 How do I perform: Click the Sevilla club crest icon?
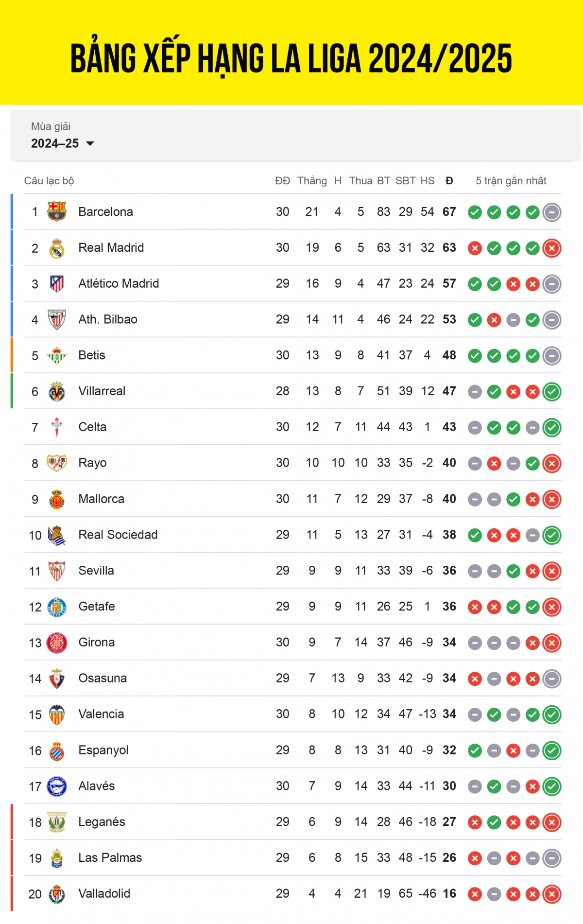point(57,571)
